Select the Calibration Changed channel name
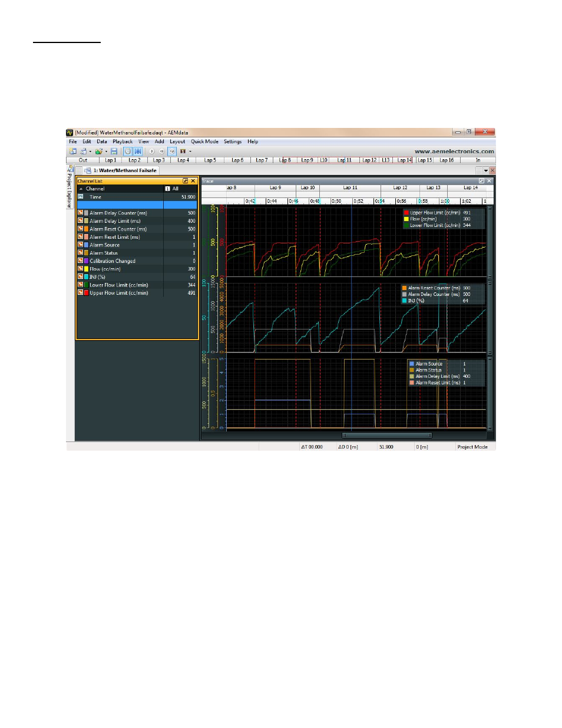562x728 pixels. (113, 261)
